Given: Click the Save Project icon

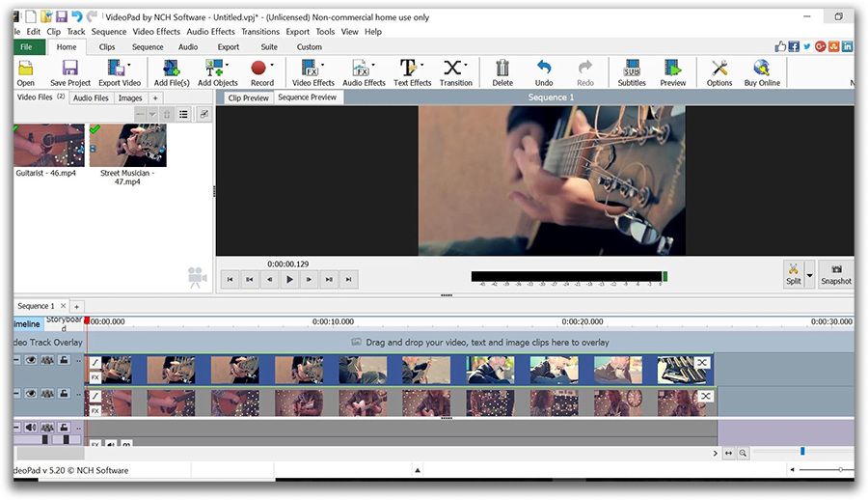Looking at the screenshot, I should coord(70,69).
